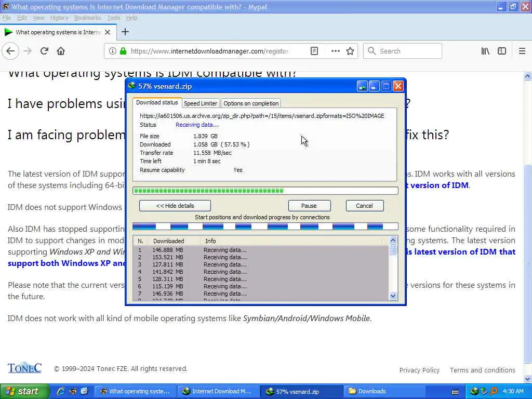Screen dimensions: 532x399
Task: Select connection row 2 with 153.521 MB
Action: point(261,257)
